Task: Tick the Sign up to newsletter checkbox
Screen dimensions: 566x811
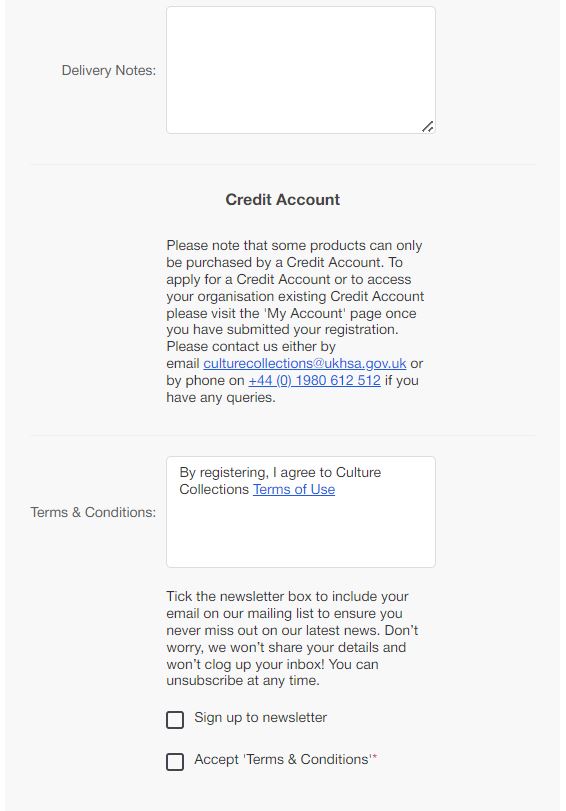Action: 175,719
